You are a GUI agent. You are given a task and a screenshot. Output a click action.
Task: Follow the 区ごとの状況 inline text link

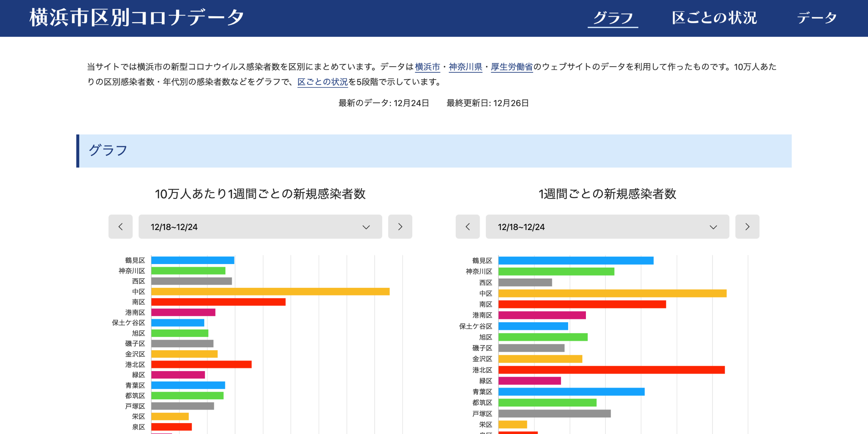tap(322, 82)
